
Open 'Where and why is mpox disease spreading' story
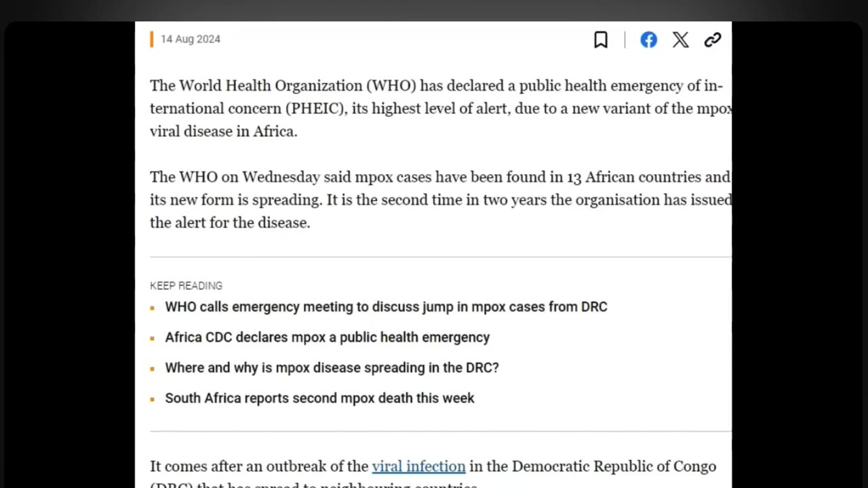(x=332, y=368)
